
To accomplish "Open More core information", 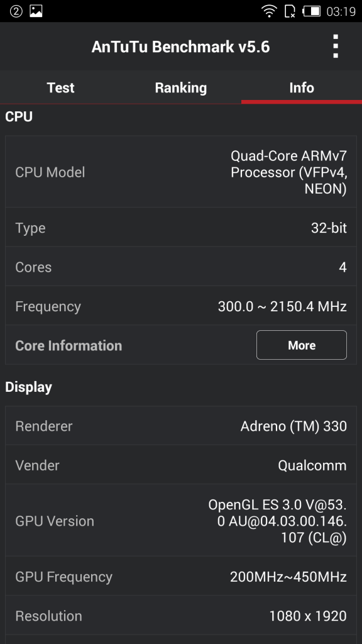I will (302, 345).
